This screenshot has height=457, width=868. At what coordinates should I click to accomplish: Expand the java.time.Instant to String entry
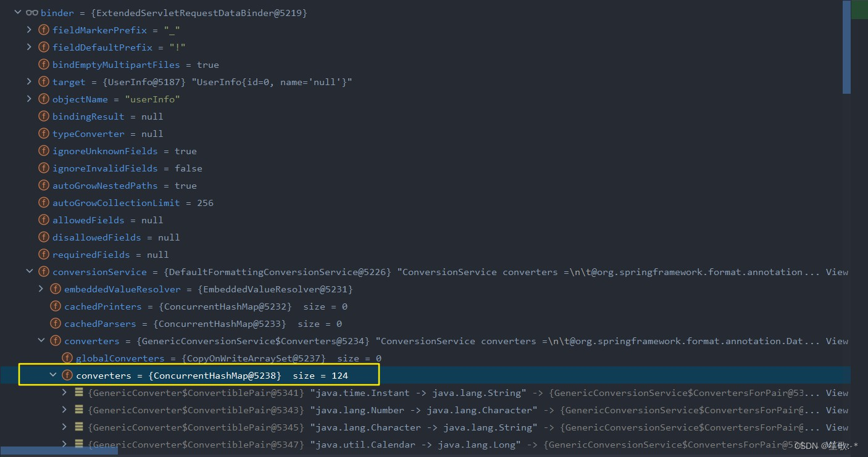point(65,392)
